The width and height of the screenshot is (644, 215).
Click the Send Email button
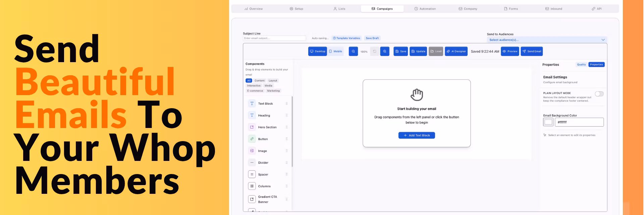[532, 51]
